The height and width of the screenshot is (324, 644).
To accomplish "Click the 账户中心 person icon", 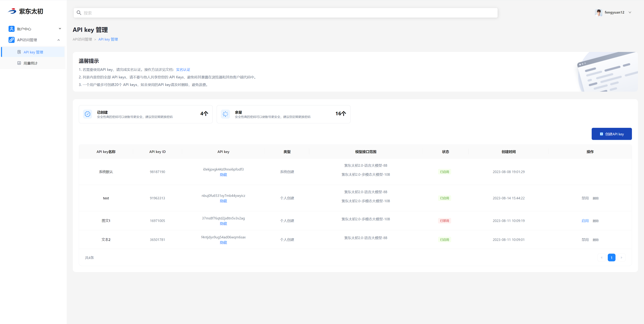I will click(12, 29).
